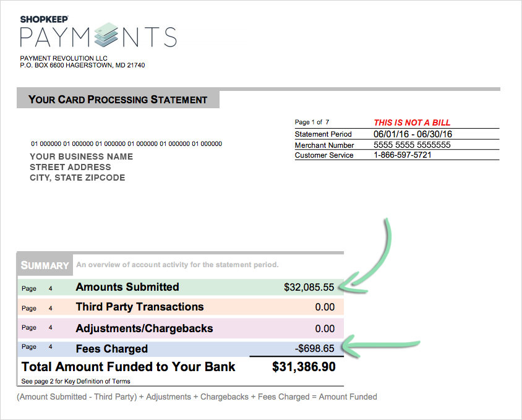Click the $32,085.55 amount value
This screenshot has width=522, height=420.
tap(309, 287)
